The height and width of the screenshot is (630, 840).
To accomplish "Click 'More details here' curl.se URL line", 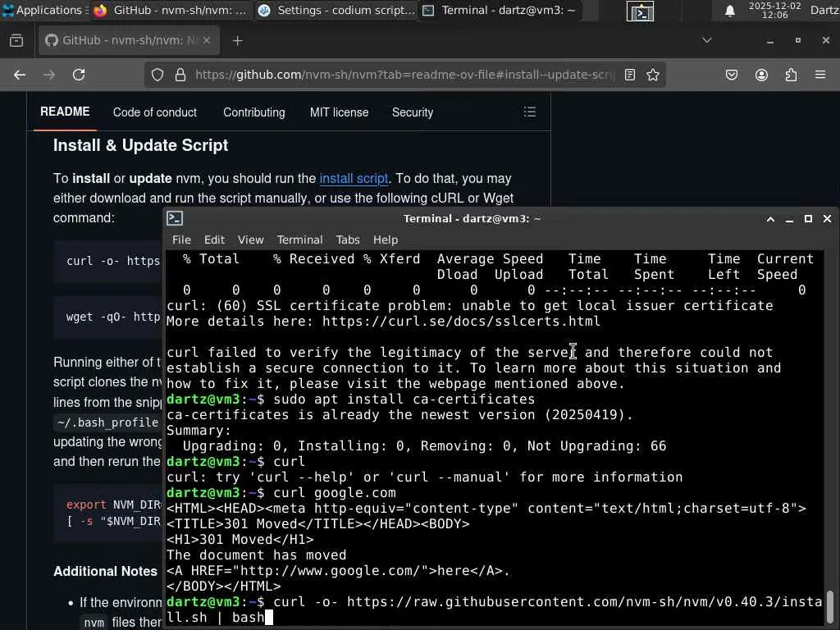I will tap(384, 322).
